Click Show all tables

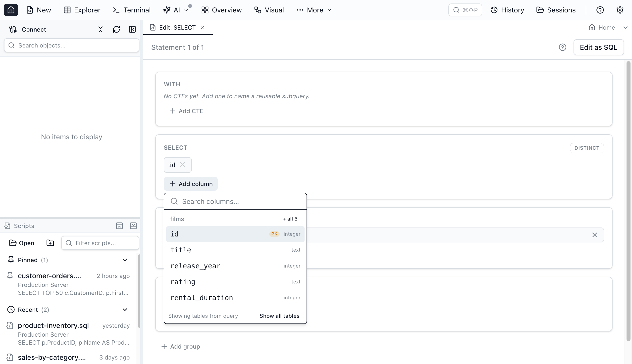[x=279, y=316]
